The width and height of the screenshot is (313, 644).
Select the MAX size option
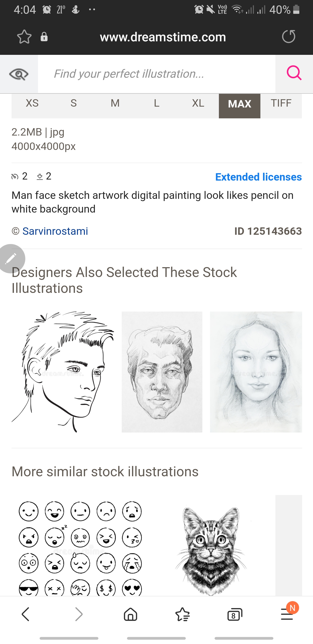(x=240, y=104)
